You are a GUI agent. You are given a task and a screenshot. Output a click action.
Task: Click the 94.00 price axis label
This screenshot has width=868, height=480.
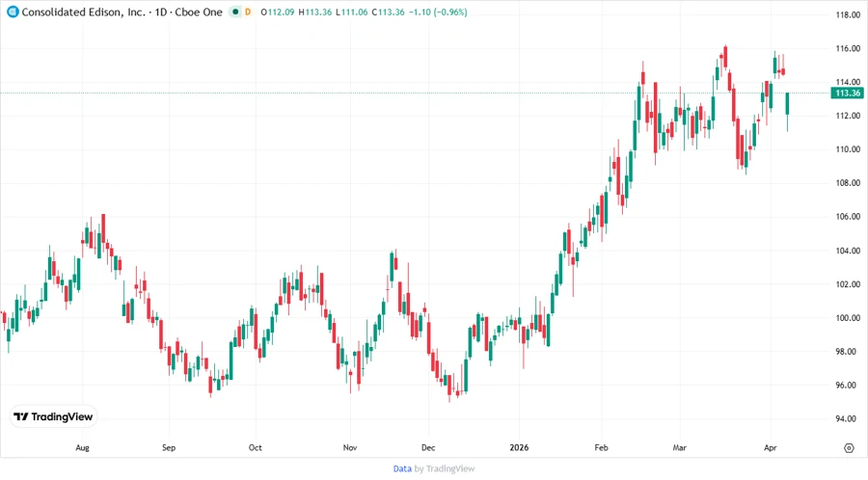(848, 419)
